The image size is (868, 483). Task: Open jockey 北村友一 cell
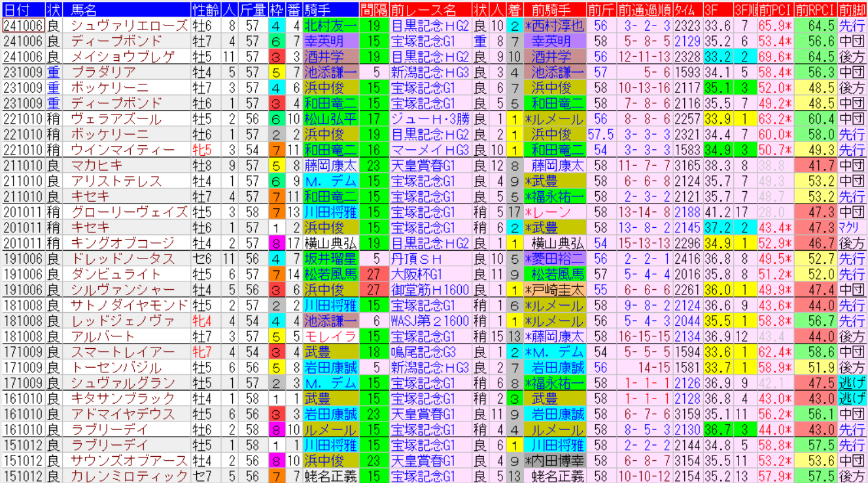(x=330, y=26)
